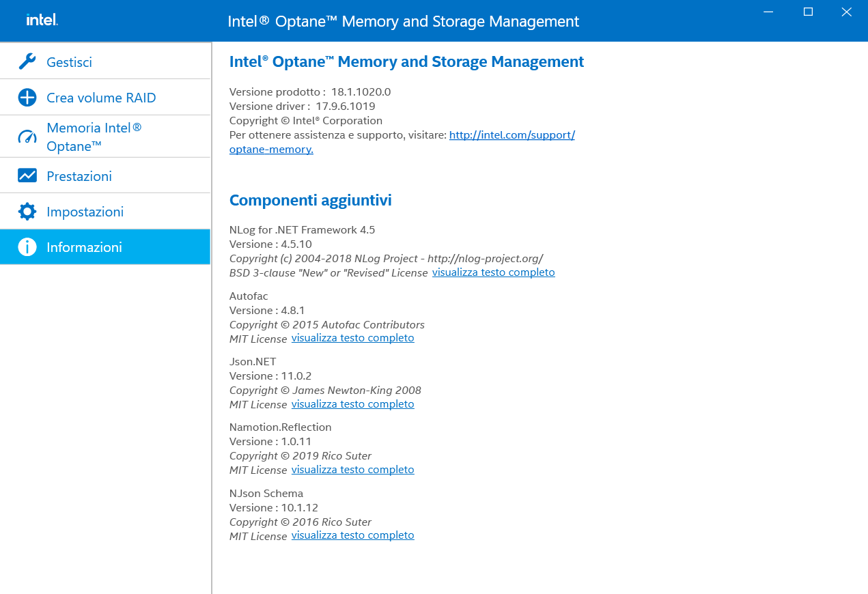The image size is (868, 594).
Task: Click the chart icon beside Prestazioni
Action: 27,176
